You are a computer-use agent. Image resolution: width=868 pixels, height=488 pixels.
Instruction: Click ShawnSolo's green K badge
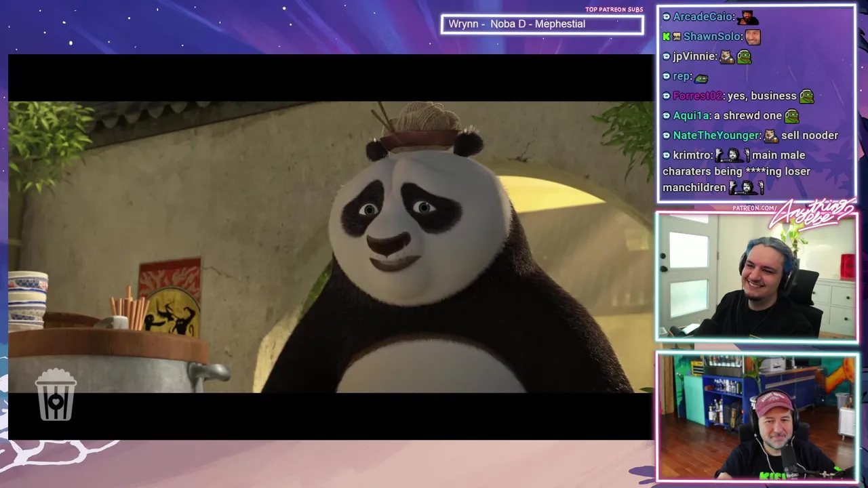coord(667,37)
